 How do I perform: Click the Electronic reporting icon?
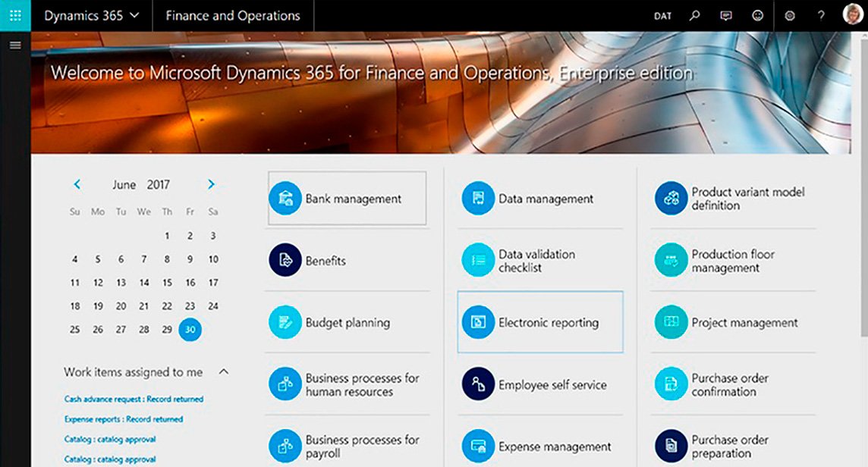tap(478, 322)
